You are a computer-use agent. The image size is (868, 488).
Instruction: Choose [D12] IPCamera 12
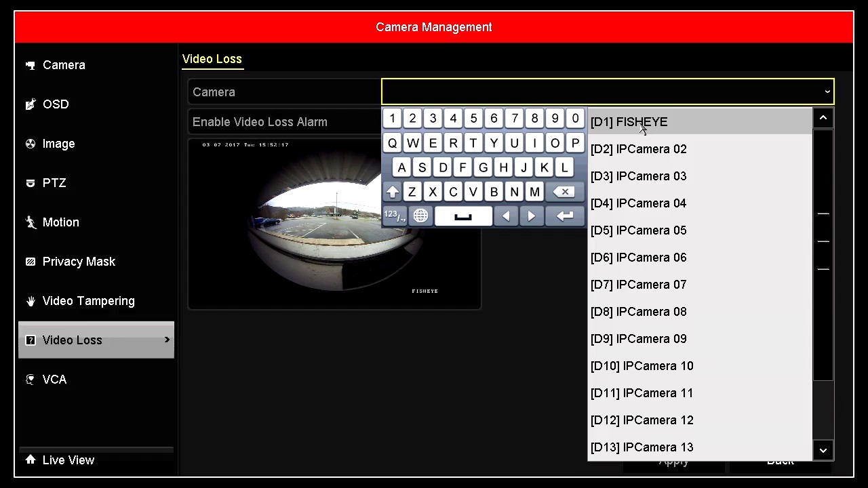pos(700,420)
